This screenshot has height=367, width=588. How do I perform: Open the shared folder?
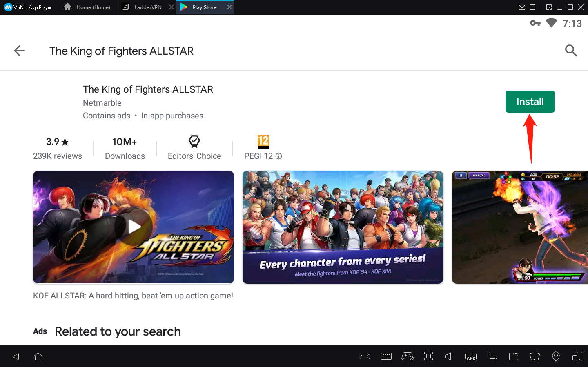[x=513, y=356]
